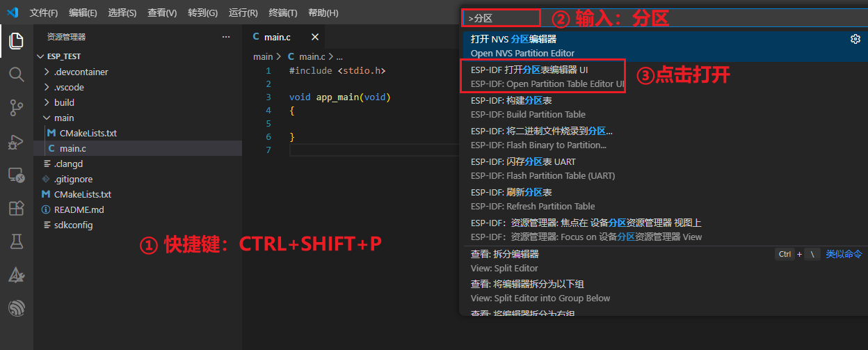Collapse the ESP_TEST root folder
This screenshot has width=868, height=350.
pos(138,56)
